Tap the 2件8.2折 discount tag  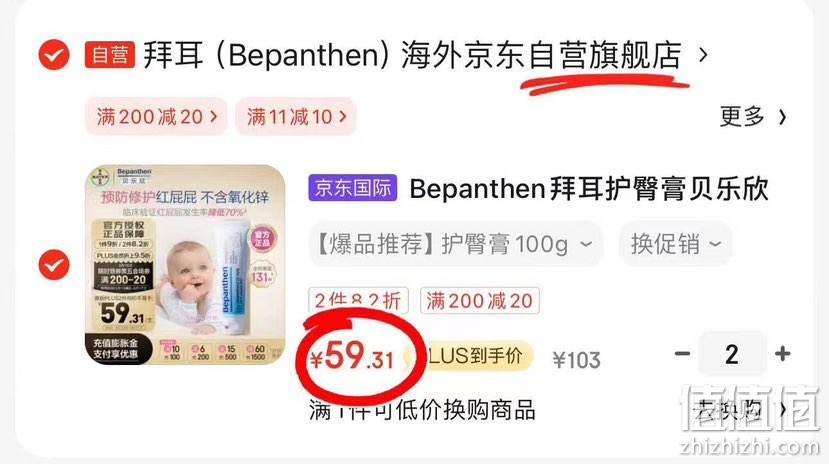tap(358, 301)
